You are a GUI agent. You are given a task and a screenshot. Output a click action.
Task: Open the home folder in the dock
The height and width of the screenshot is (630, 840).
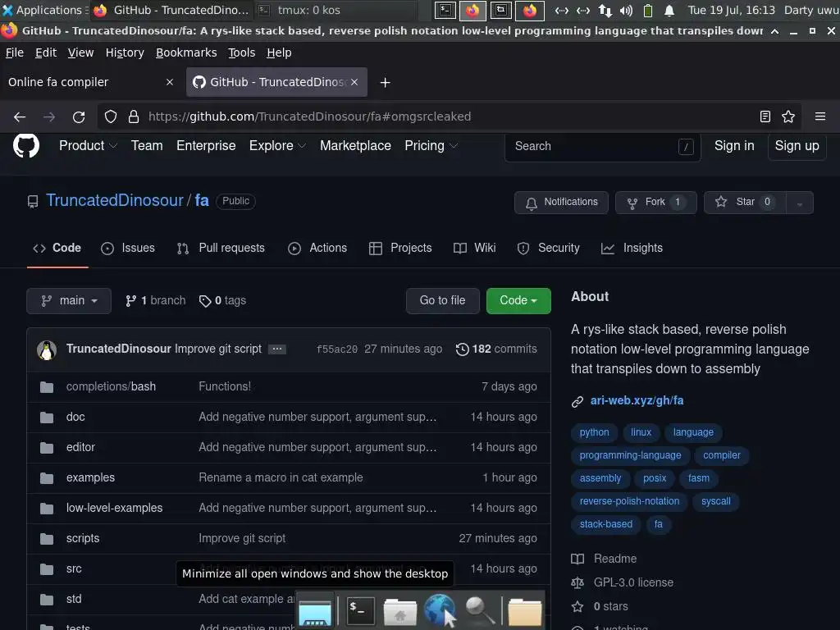(399, 612)
